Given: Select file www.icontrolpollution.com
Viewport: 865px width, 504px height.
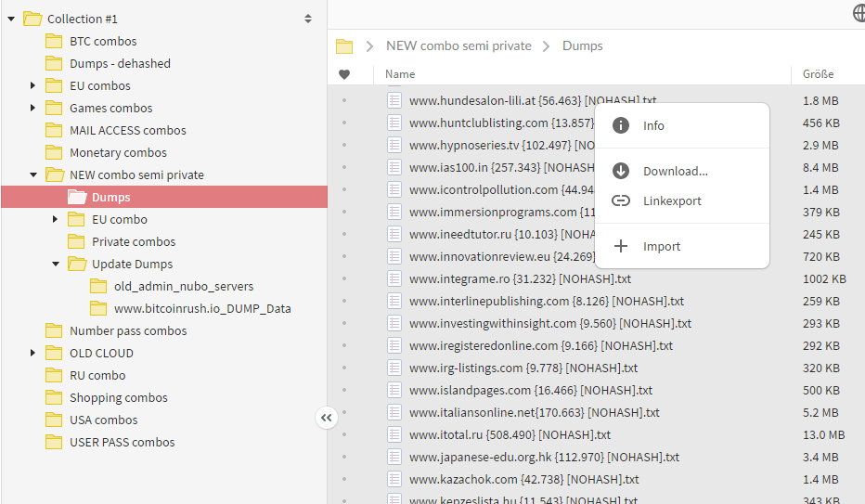Looking at the screenshot, I should point(501,189).
